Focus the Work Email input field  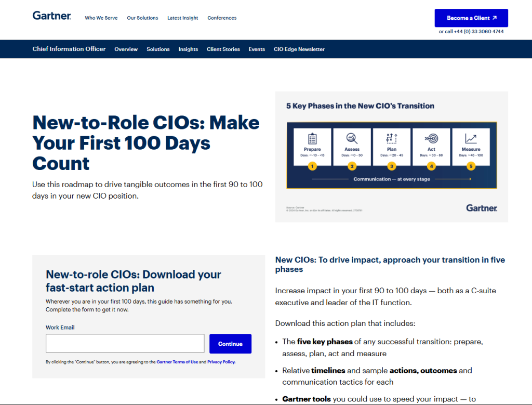pos(125,344)
